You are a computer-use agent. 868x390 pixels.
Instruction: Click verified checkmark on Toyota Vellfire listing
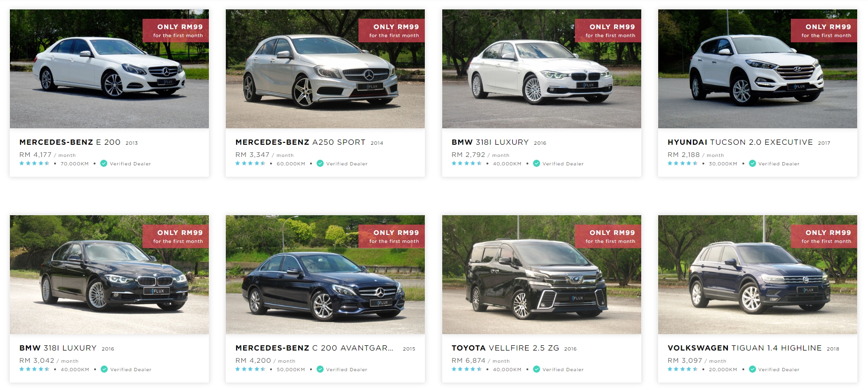click(537, 369)
